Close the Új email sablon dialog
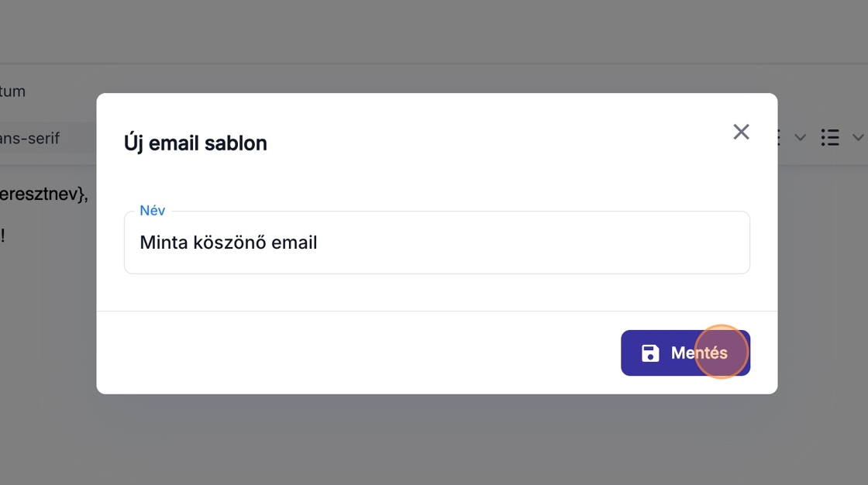 (x=741, y=132)
